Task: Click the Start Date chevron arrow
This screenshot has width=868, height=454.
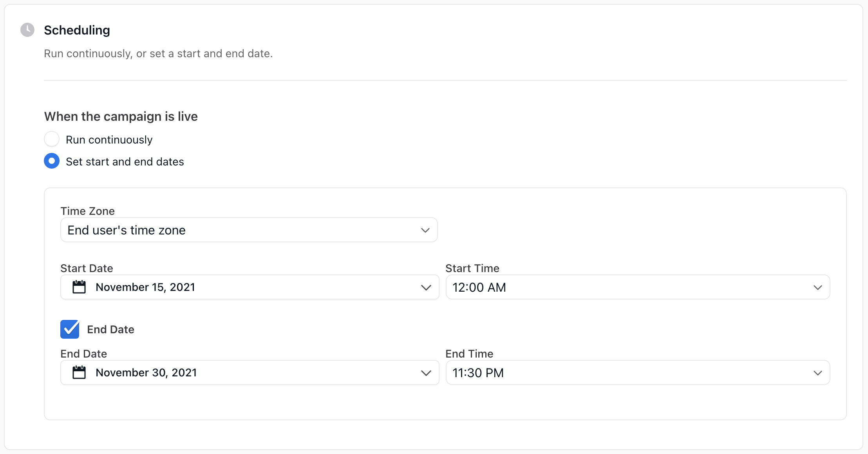Action: tap(426, 287)
